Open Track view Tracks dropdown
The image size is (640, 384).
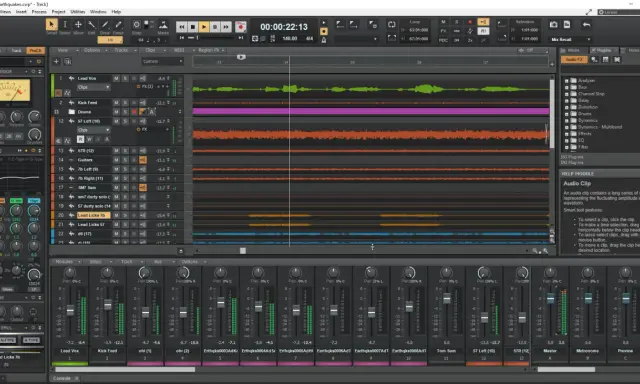click(124, 50)
